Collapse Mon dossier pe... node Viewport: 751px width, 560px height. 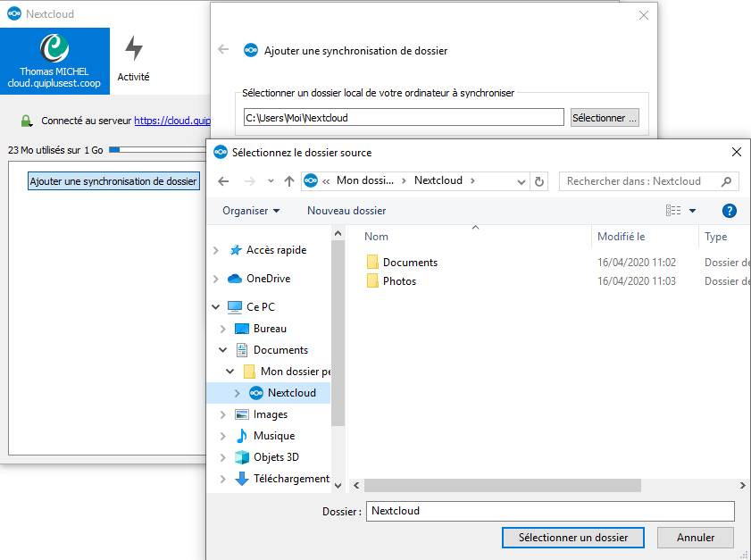(229, 372)
